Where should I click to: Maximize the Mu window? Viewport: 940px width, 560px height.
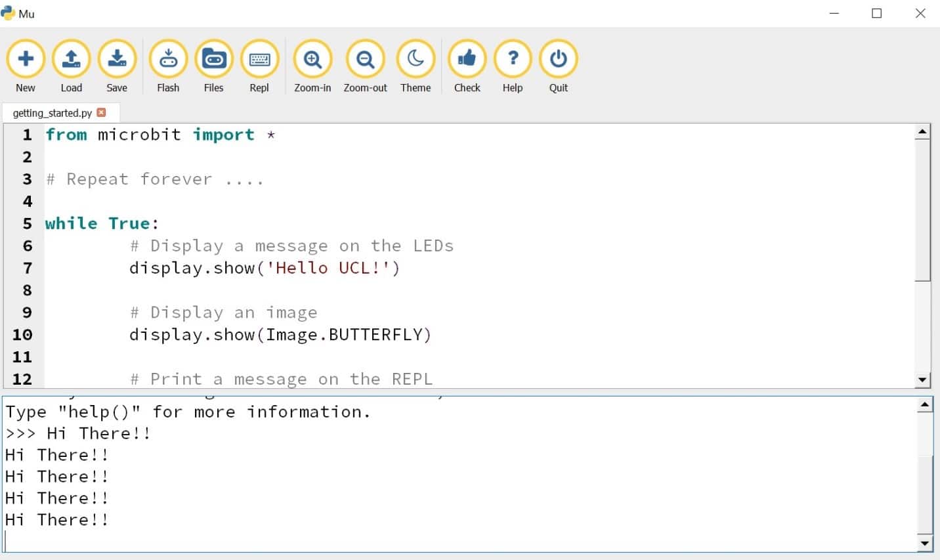click(876, 13)
